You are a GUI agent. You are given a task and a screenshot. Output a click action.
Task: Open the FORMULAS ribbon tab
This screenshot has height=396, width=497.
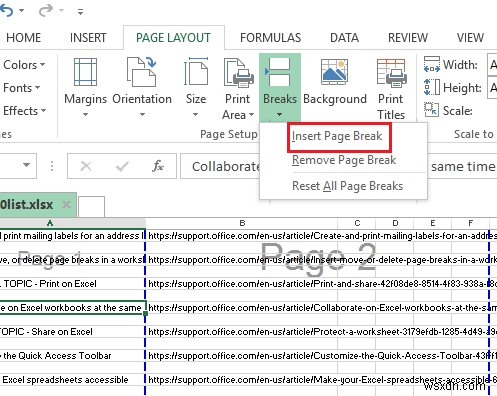270,38
